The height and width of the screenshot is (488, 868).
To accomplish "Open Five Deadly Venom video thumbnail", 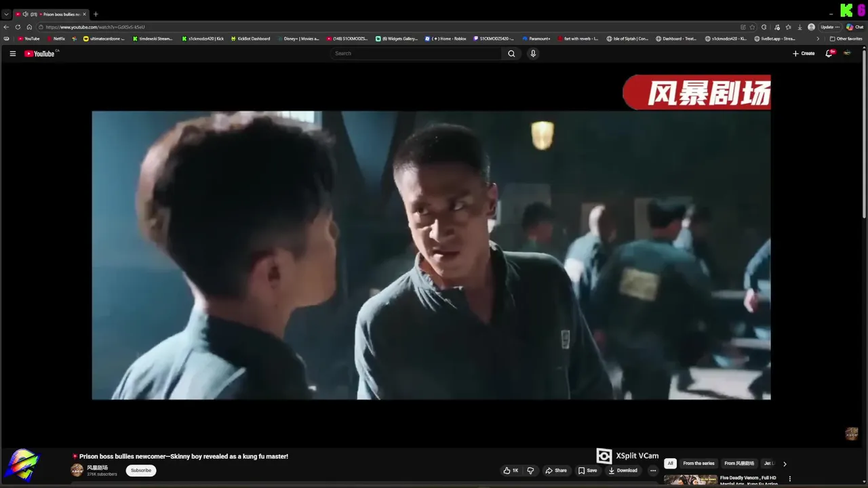I will 690,481.
